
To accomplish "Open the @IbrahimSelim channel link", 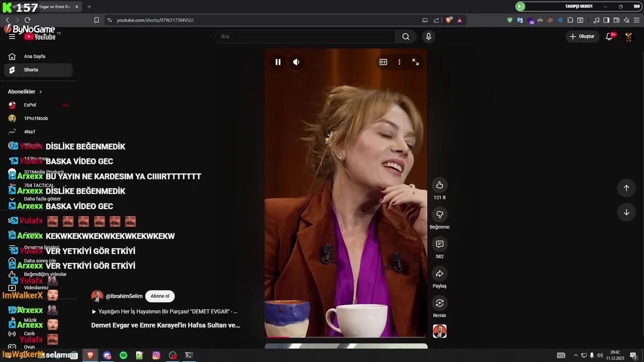I will [124, 296].
